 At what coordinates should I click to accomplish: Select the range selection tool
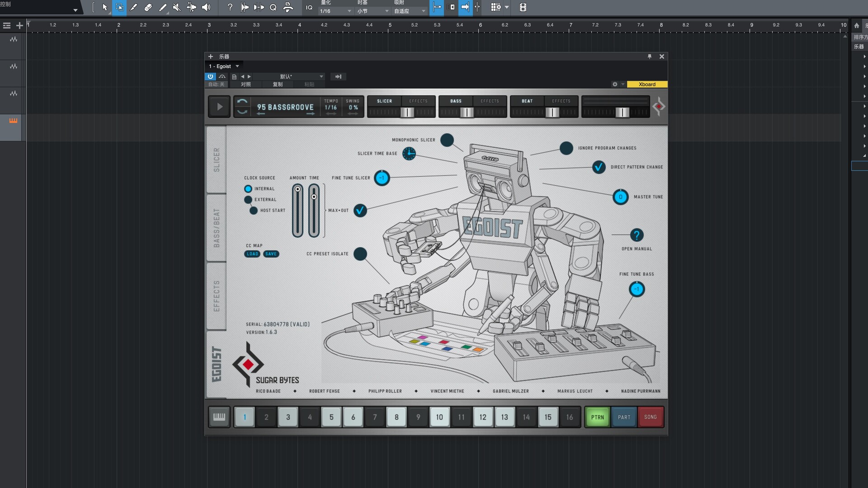click(119, 7)
